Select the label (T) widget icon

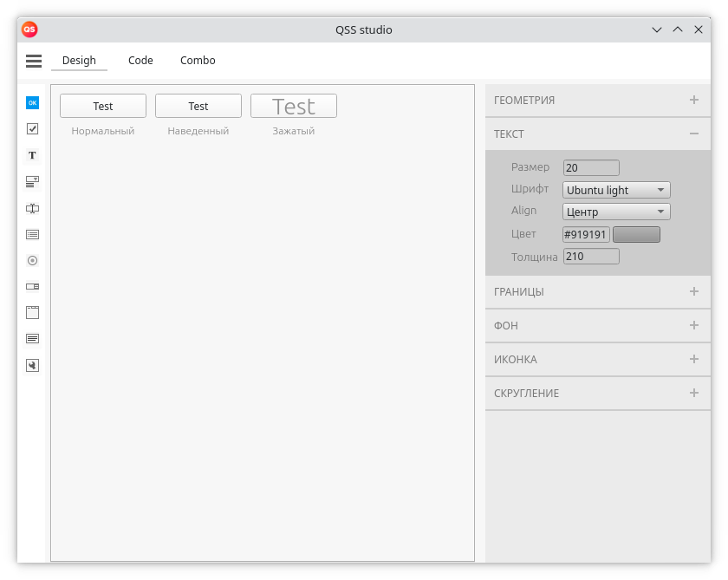click(x=31, y=154)
